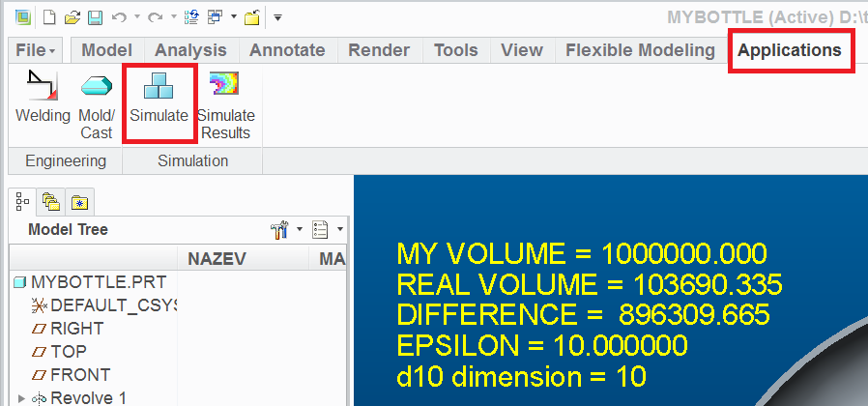Click the d10 dimension = 10 text
The image size is (868, 406).
coord(521,377)
